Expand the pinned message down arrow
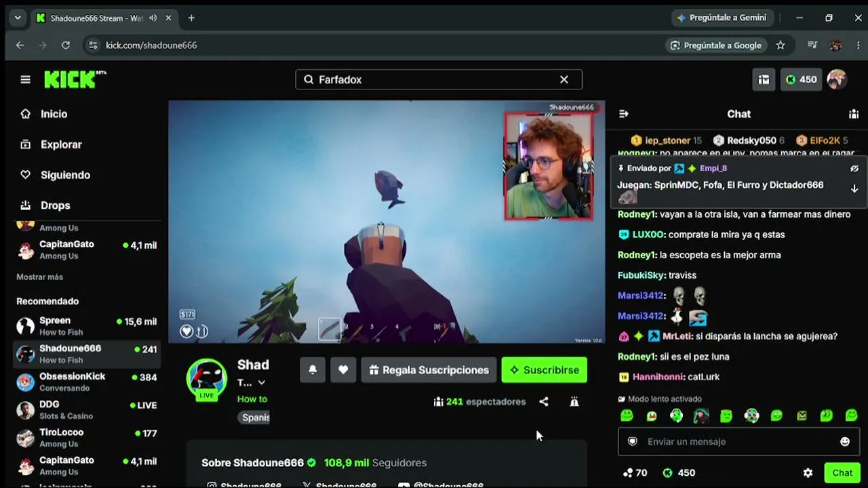 [854, 188]
